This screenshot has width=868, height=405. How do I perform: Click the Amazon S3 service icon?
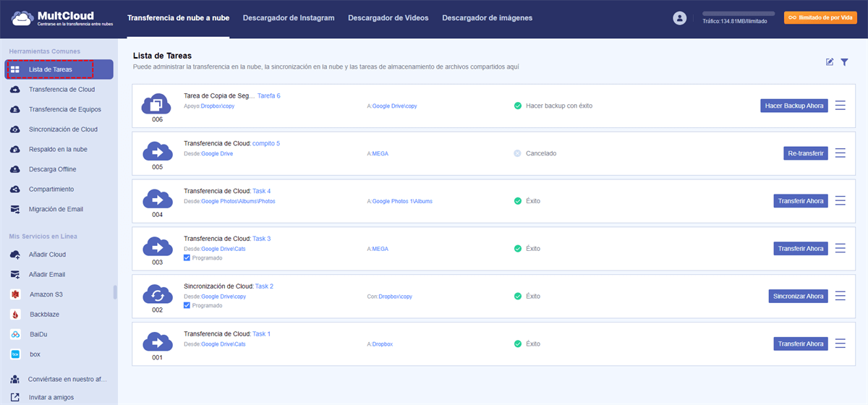coord(15,294)
